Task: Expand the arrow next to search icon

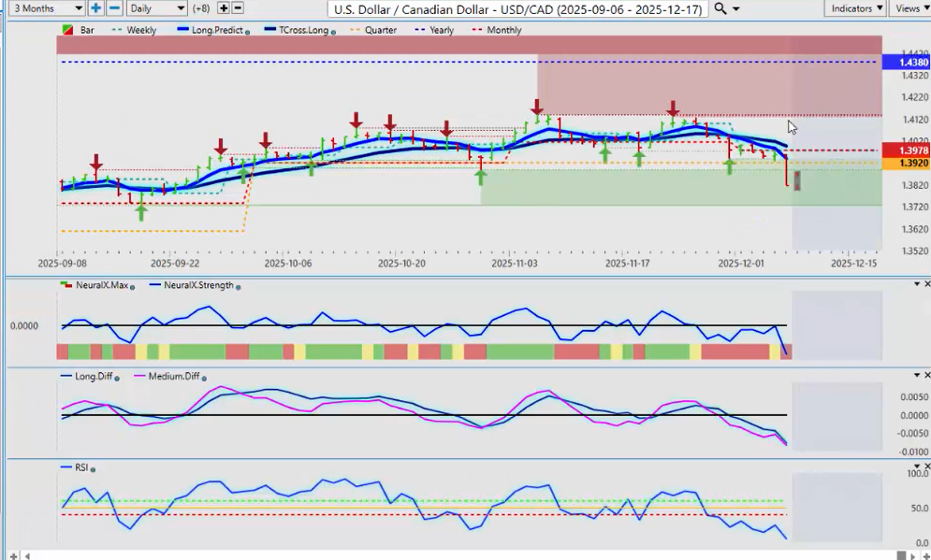Action: [x=736, y=9]
